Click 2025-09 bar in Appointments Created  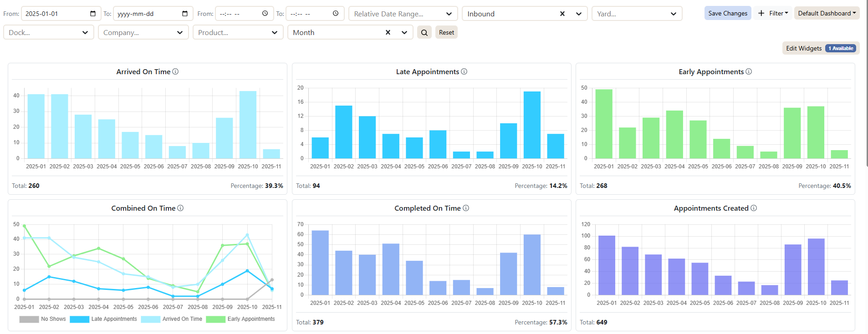(793, 270)
